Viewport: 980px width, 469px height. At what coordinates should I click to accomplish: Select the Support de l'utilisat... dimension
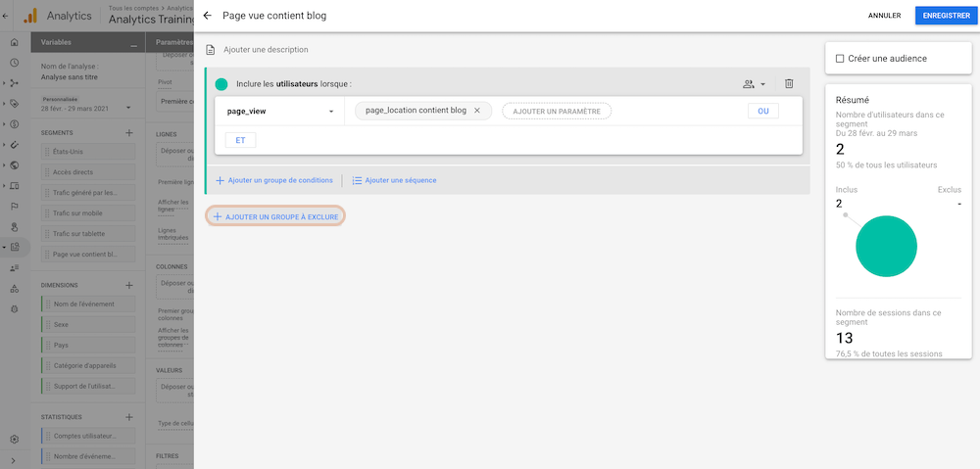coord(88,386)
